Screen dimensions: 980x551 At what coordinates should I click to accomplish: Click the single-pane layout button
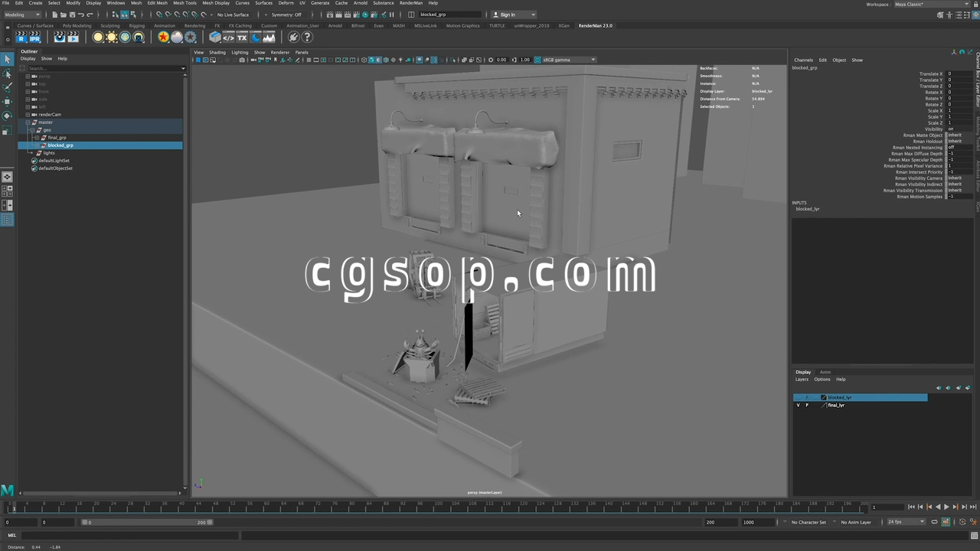click(7, 177)
